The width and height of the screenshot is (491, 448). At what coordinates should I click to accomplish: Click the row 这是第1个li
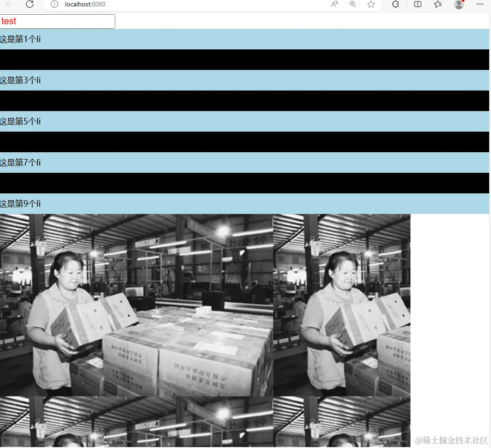244,39
